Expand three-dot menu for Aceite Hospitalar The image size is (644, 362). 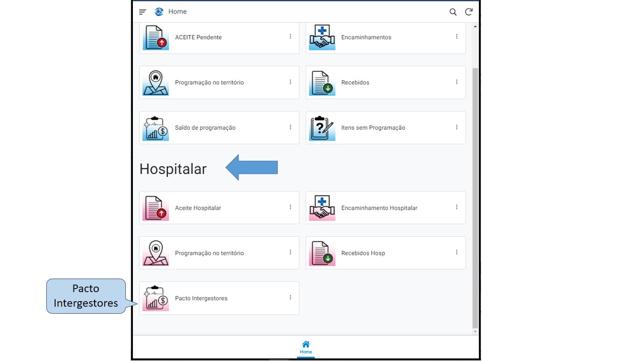(x=290, y=207)
